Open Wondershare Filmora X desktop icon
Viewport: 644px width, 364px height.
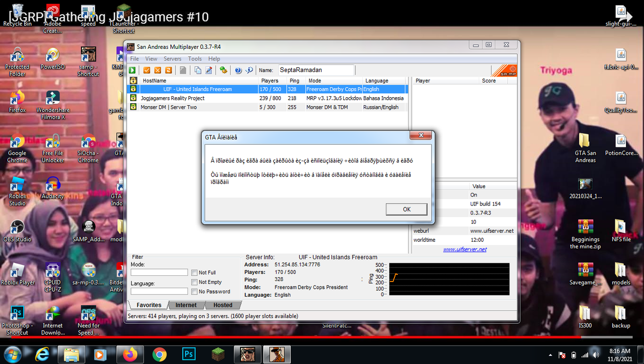(x=53, y=105)
